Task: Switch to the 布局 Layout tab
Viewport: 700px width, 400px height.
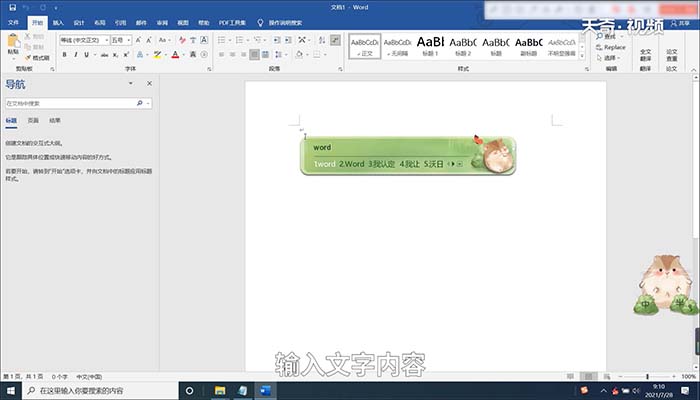Action: coord(100,23)
